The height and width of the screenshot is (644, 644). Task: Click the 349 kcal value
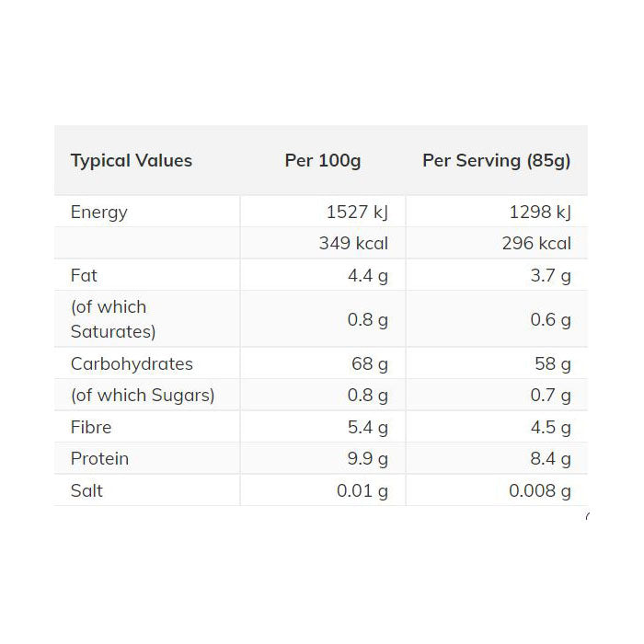(x=353, y=244)
